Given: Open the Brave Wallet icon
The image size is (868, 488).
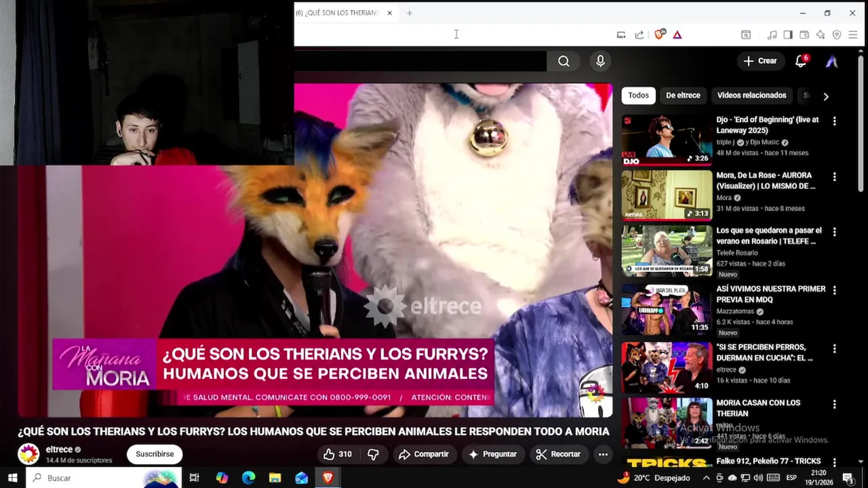Looking at the screenshot, I should coord(804,35).
